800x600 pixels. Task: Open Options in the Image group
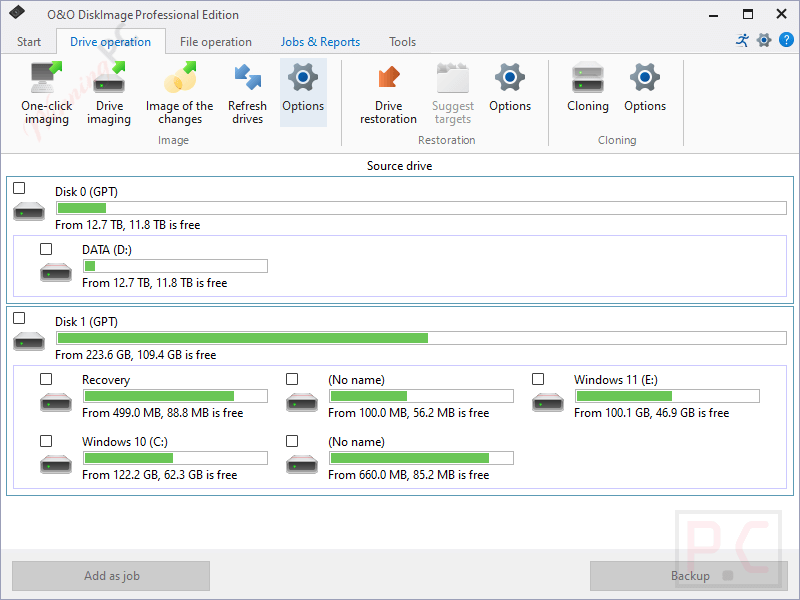(303, 92)
